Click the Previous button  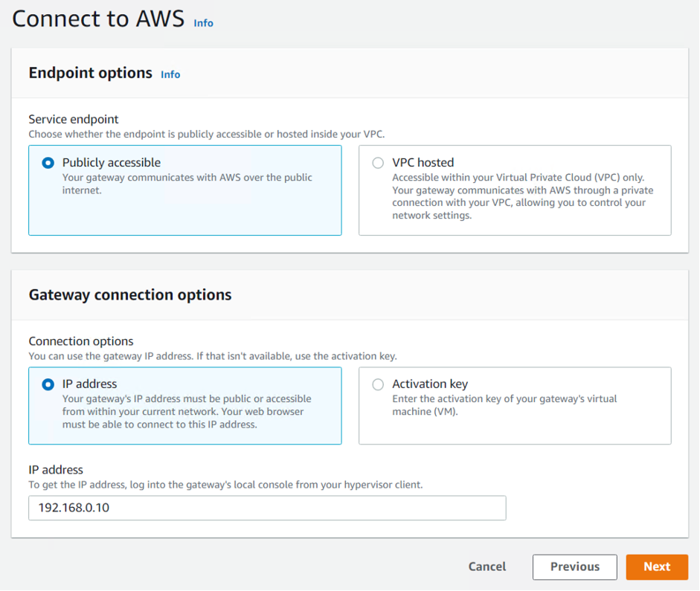pos(574,566)
